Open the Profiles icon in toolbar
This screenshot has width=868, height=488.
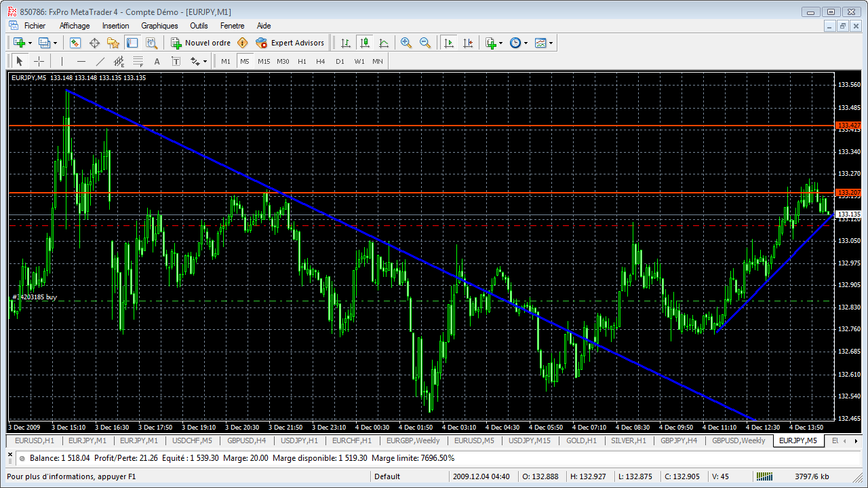click(44, 43)
